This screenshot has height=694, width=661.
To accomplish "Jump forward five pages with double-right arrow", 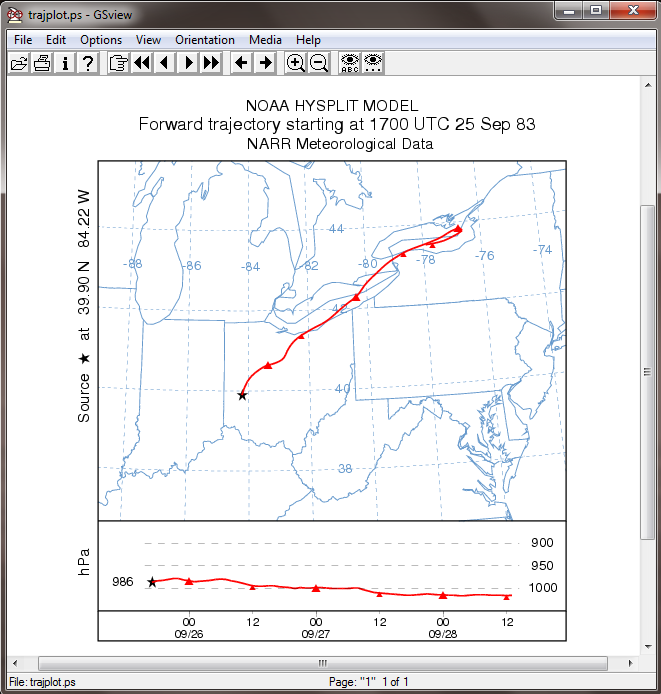I will pyautogui.click(x=211, y=63).
